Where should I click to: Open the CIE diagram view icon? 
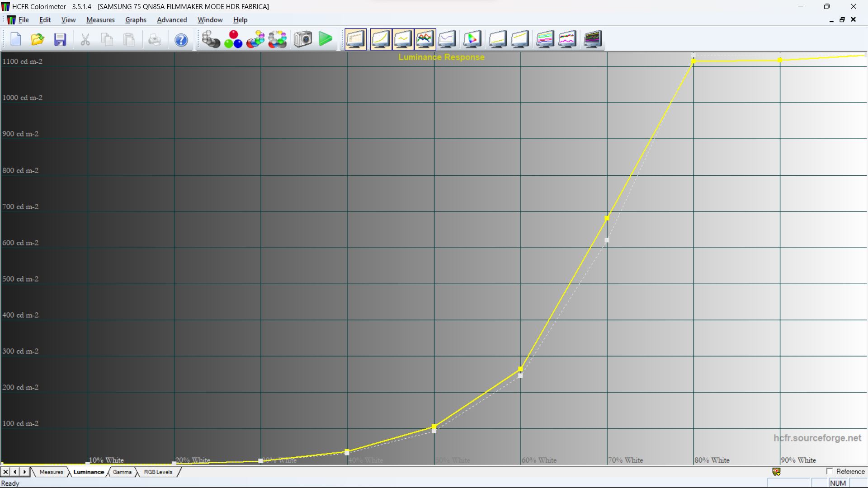(x=472, y=39)
